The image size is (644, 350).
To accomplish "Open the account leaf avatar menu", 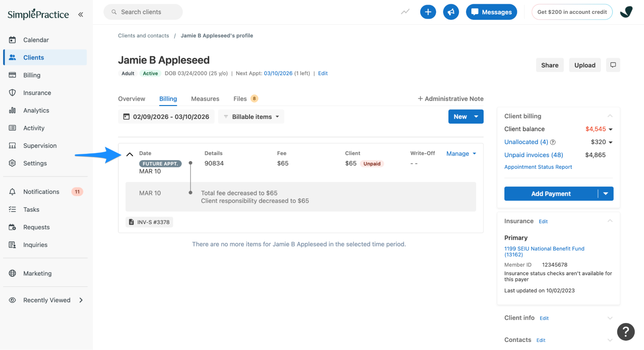I will coord(626,12).
